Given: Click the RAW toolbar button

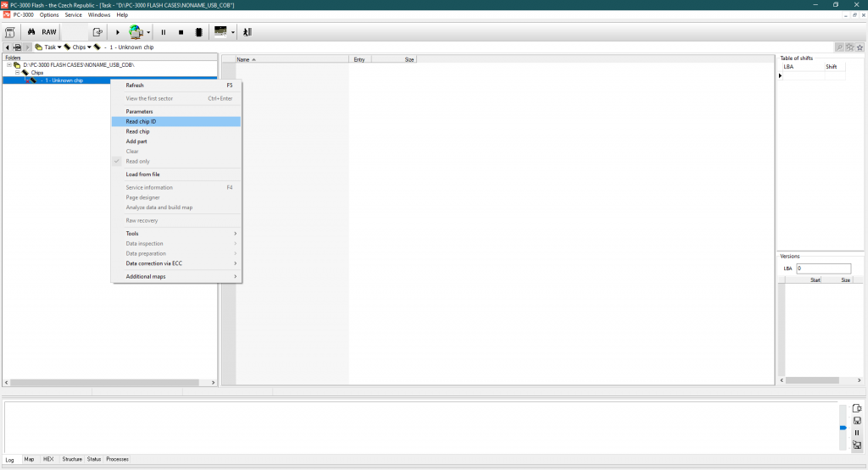Looking at the screenshot, I should tap(49, 32).
